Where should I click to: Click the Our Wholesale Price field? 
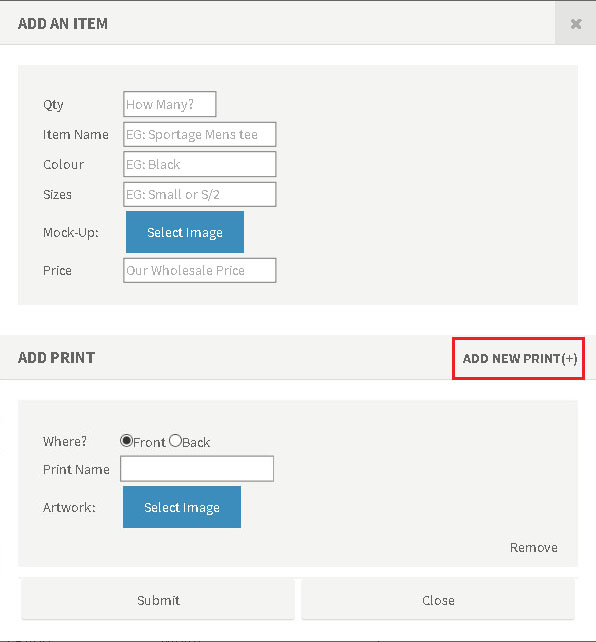pos(200,270)
